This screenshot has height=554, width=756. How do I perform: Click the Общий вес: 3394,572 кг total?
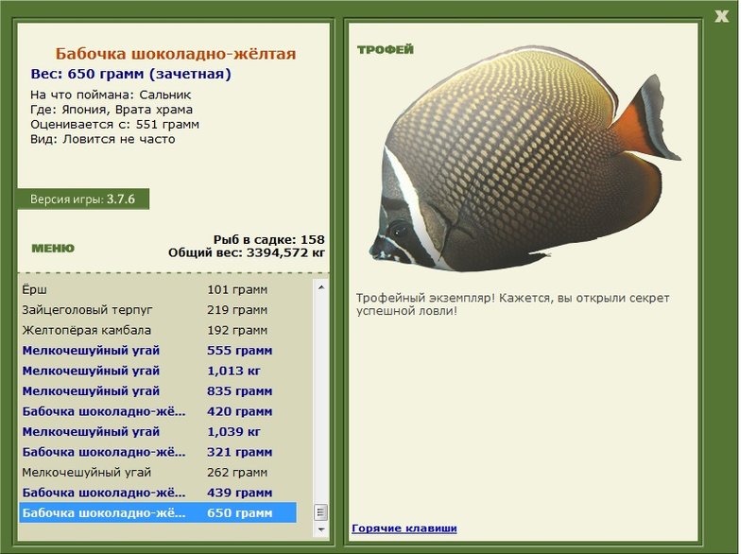(x=247, y=252)
